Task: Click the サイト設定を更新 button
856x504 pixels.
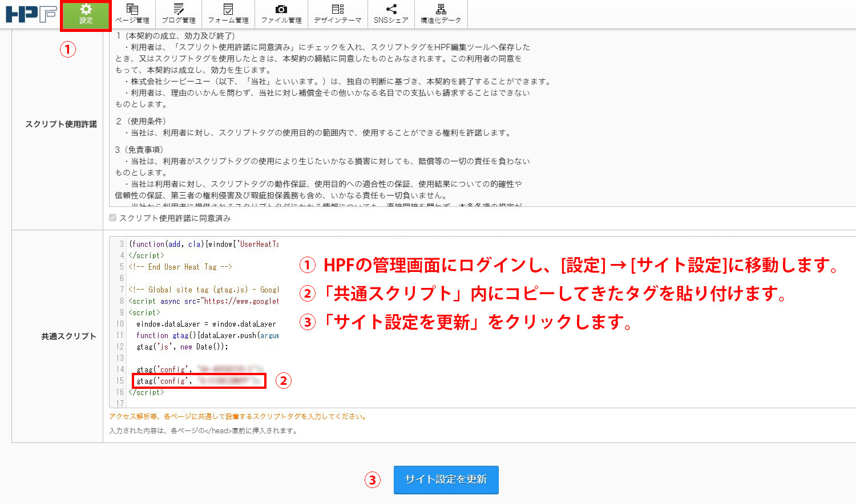Action: tap(446, 479)
